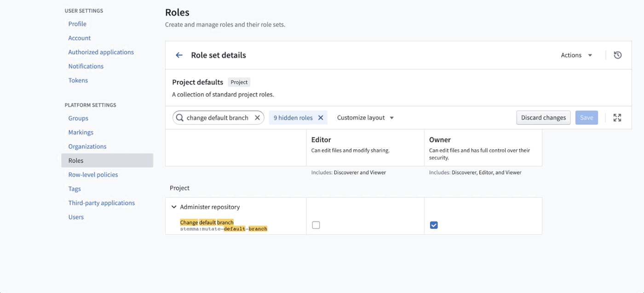The width and height of the screenshot is (644, 293).
Task: Click the search magnifier icon
Action: pos(180,118)
